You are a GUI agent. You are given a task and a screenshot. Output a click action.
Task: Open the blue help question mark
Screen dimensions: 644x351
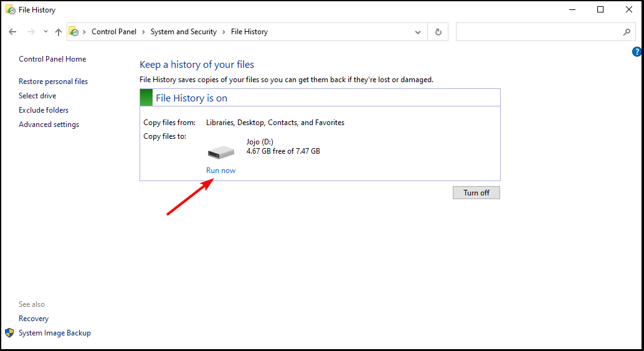click(637, 52)
